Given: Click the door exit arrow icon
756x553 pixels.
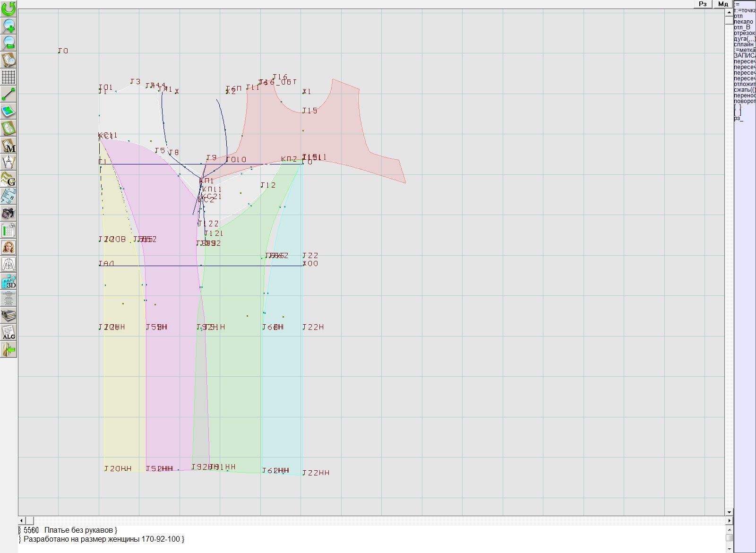Looking at the screenshot, I should (x=9, y=350).
